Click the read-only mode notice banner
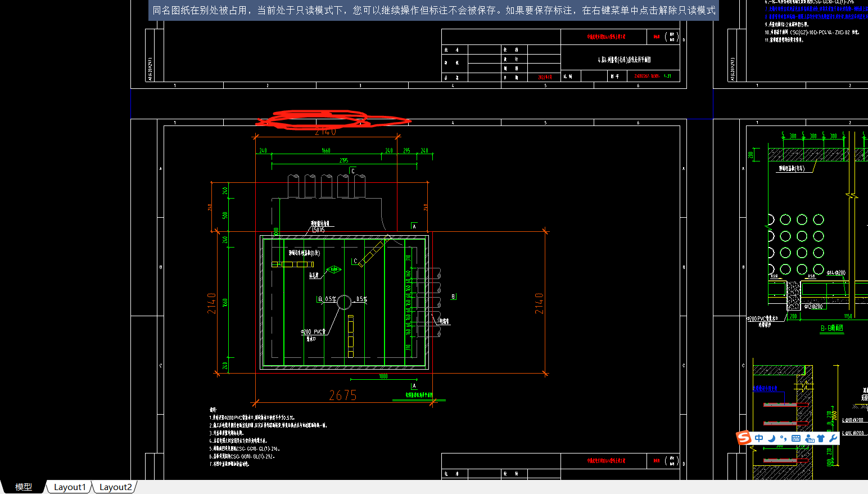This screenshot has width=868, height=494. (x=433, y=10)
